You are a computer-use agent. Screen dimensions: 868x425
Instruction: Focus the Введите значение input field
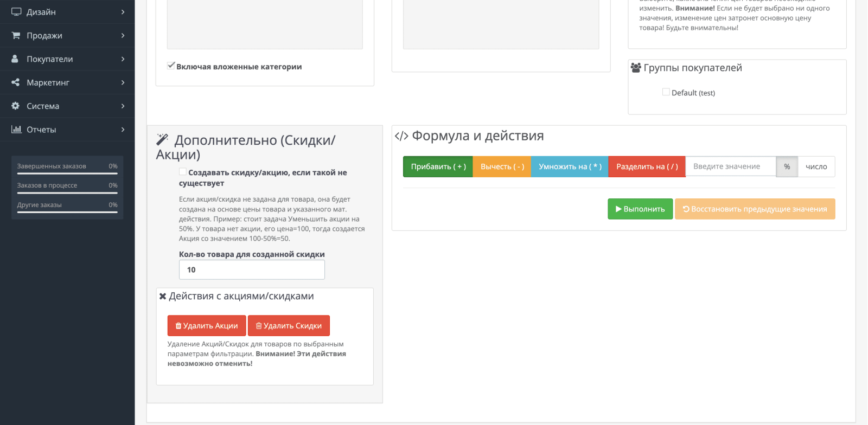pos(731,166)
